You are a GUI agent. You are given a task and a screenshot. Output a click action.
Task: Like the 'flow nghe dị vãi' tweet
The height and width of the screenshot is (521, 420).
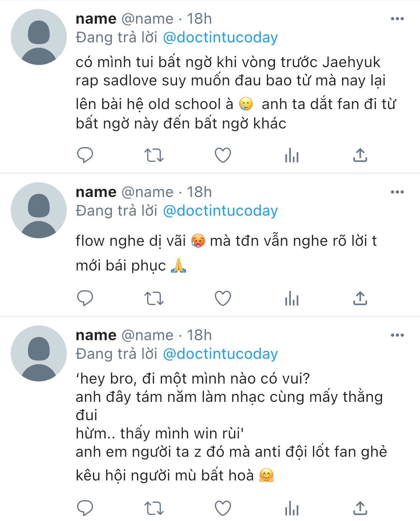click(223, 299)
